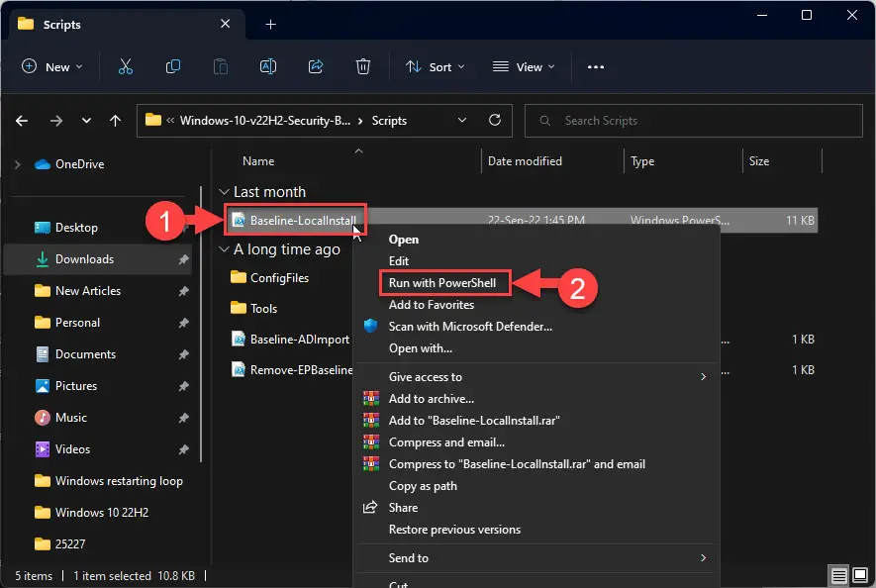Copy the selected file via toolbar icon
This screenshot has height=588, width=876.
[x=173, y=66]
